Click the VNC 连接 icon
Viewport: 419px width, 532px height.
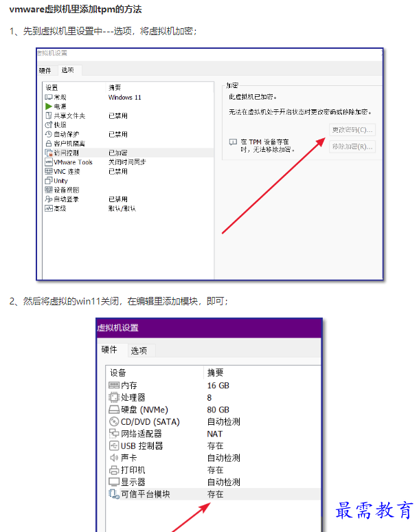click(x=49, y=171)
